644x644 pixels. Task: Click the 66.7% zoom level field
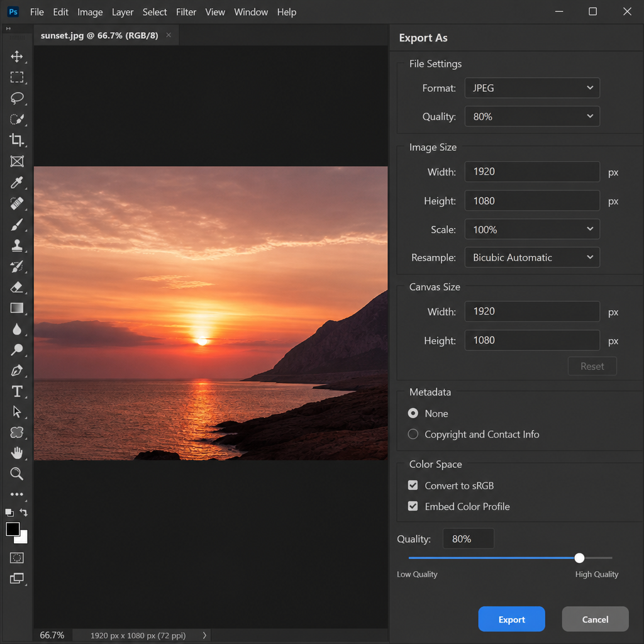tap(52, 635)
